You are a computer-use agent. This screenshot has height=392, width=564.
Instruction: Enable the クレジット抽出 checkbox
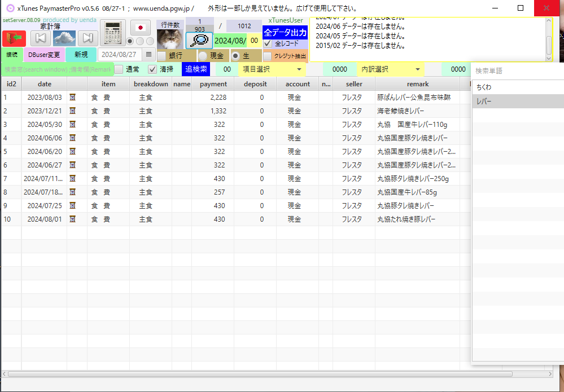[268, 56]
